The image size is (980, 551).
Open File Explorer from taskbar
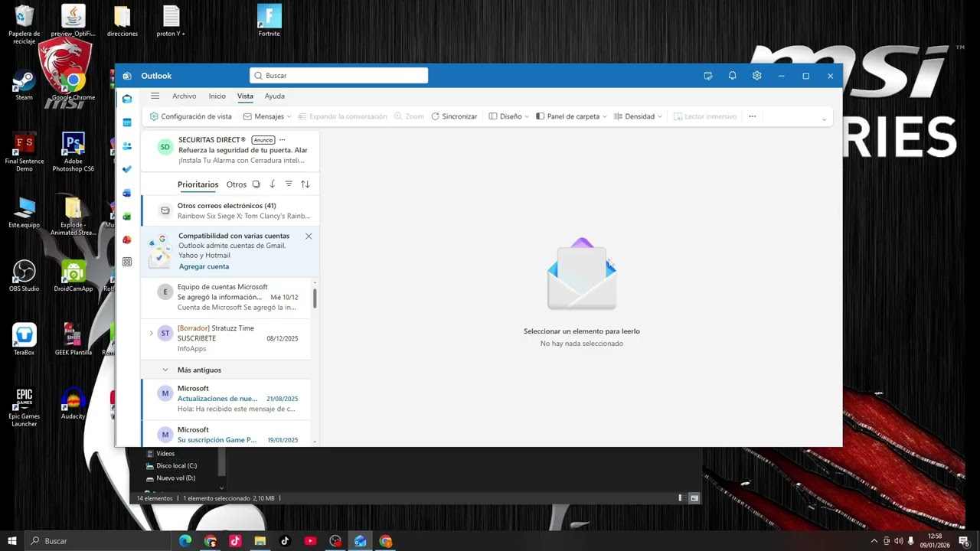(x=260, y=541)
